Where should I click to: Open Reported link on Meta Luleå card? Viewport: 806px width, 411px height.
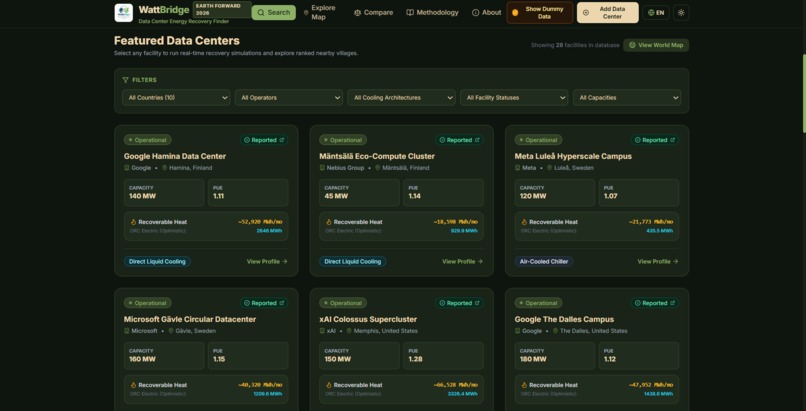click(x=654, y=140)
